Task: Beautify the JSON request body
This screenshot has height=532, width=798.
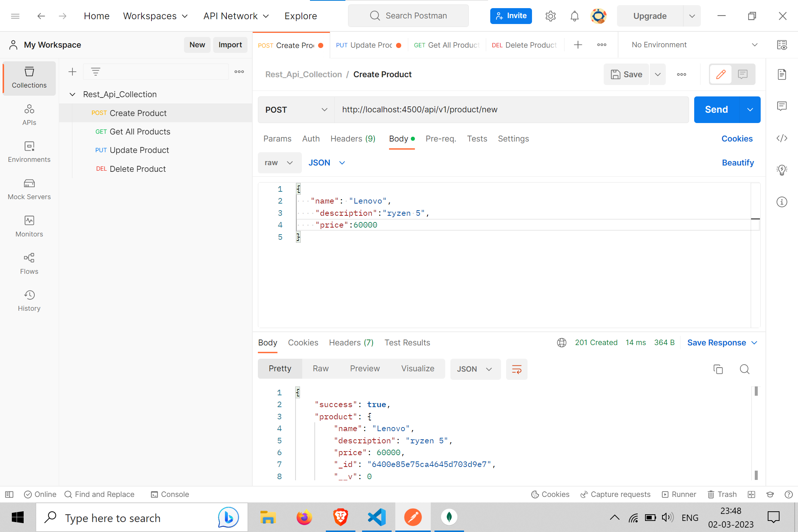Action: 738,163
